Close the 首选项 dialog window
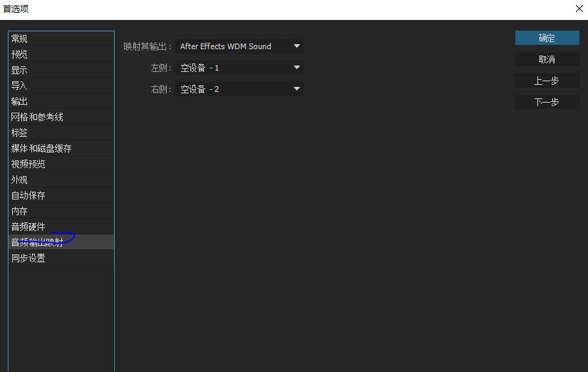Screen dimensions: 588x372 click(579, 9)
